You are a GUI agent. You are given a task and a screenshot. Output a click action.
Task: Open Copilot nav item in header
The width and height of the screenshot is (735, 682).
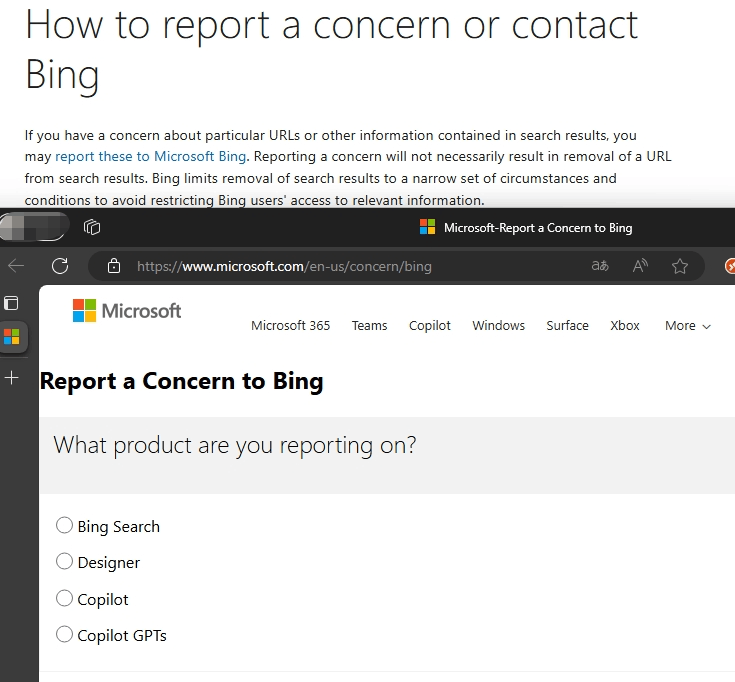click(429, 326)
